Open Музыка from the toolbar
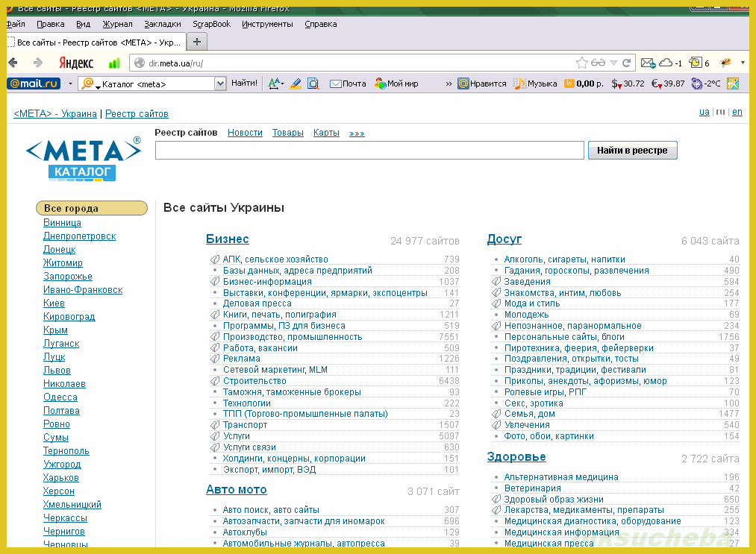Viewport: 756px width, 554px height. point(535,84)
